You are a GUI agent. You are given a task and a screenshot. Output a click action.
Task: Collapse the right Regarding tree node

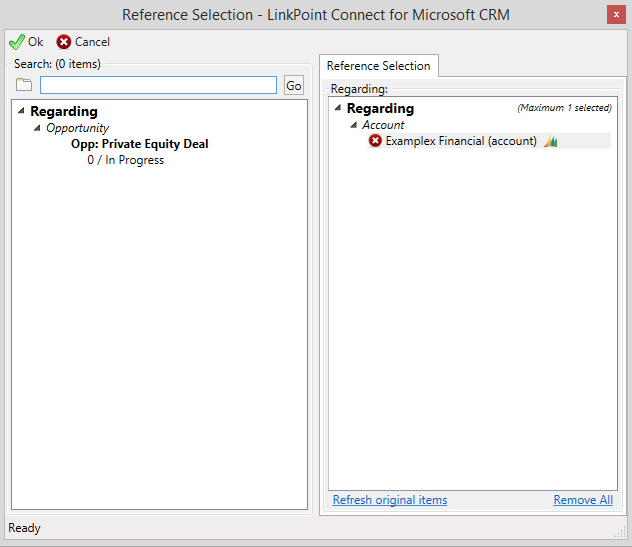[x=338, y=108]
